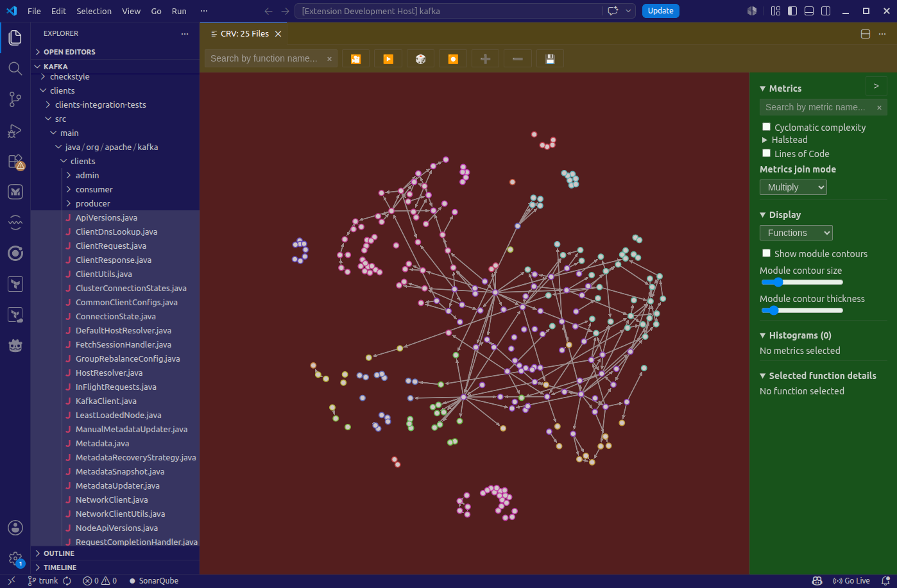Viewport: 897px width, 588px height.
Task: Click the notifications bell in status bar
Action: [x=885, y=581]
